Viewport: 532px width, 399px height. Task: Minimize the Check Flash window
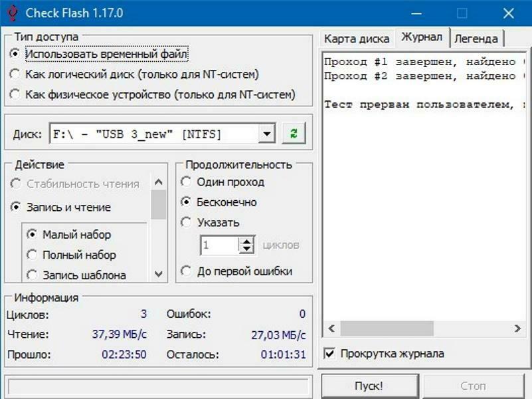click(416, 13)
